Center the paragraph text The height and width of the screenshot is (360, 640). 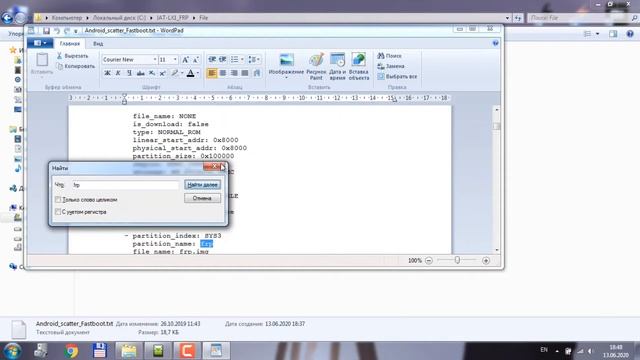tap(223, 73)
